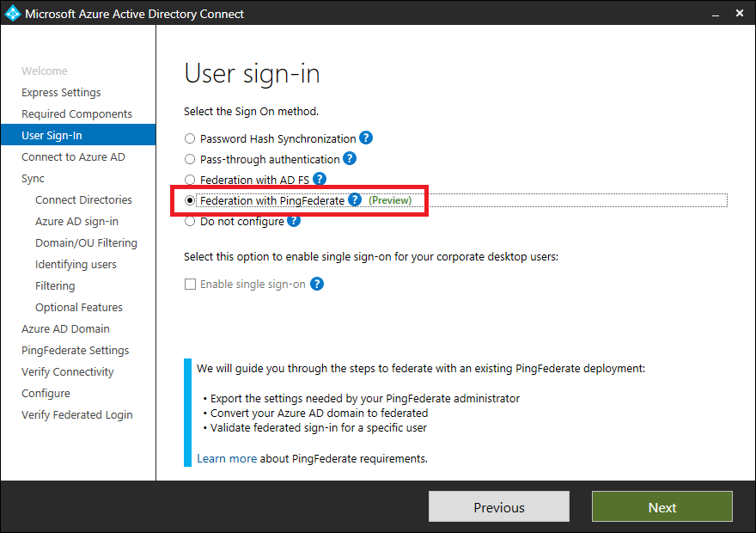
Task: Click the User sign-in page heading
Action: tap(252, 74)
